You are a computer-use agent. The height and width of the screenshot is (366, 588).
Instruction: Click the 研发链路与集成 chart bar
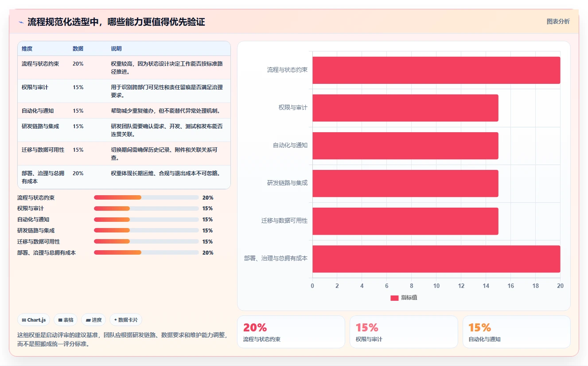pos(405,183)
